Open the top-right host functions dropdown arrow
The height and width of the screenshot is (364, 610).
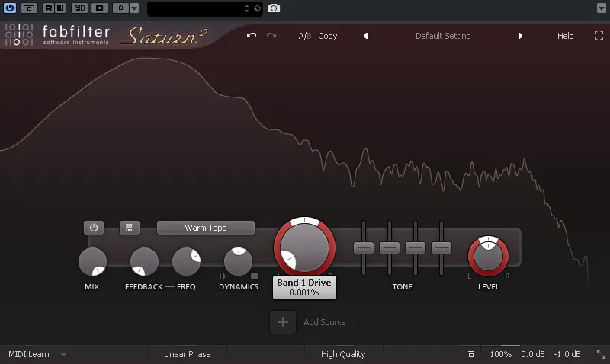602,8
